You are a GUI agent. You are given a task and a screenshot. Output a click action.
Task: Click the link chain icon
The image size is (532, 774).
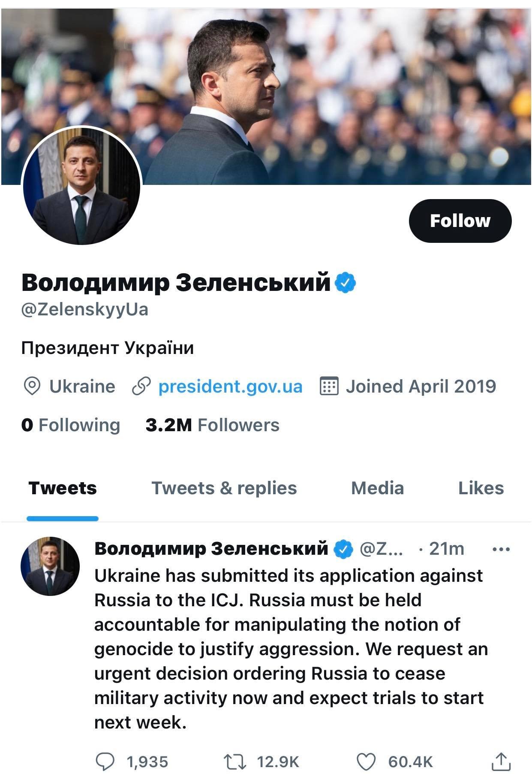coord(141,386)
